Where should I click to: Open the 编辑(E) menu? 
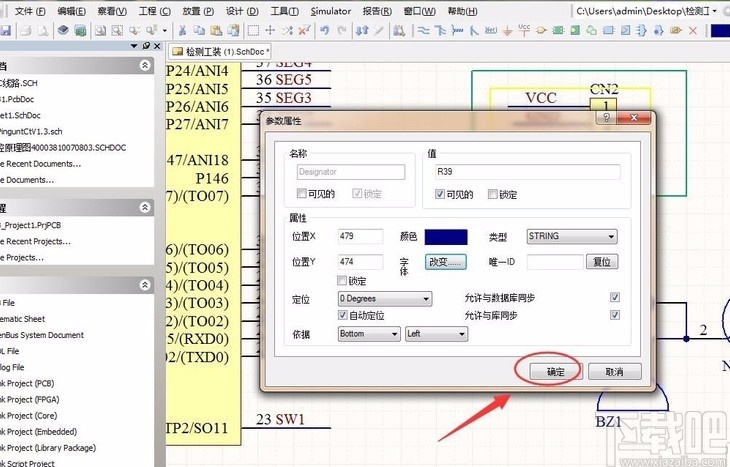[71, 11]
